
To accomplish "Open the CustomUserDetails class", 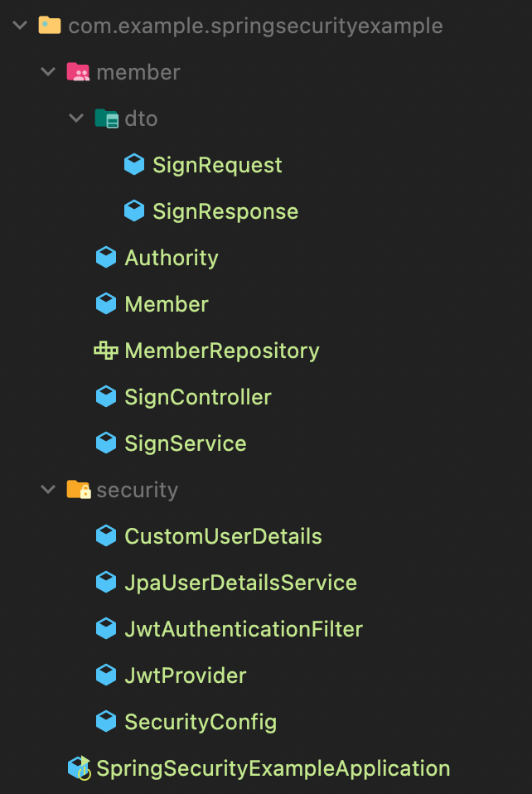I will tap(223, 536).
